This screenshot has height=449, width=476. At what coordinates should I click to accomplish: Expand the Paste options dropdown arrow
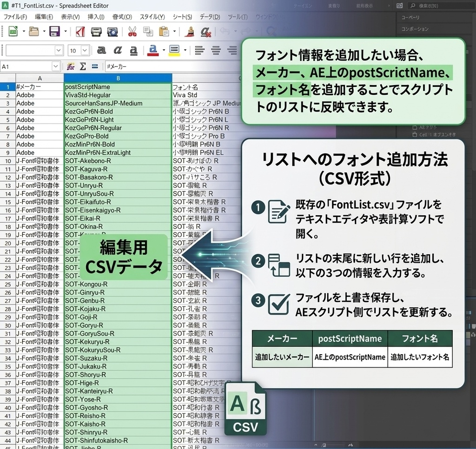coord(175,31)
